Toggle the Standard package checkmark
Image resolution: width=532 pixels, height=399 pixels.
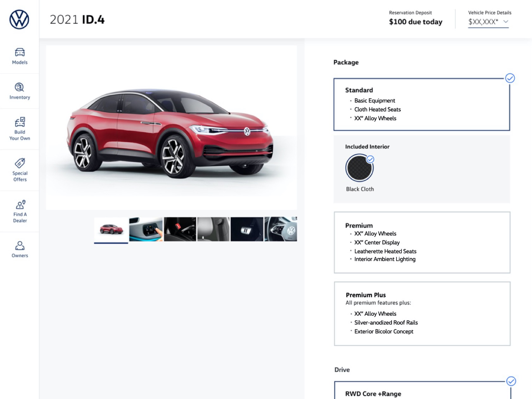pyautogui.click(x=510, y=78)
